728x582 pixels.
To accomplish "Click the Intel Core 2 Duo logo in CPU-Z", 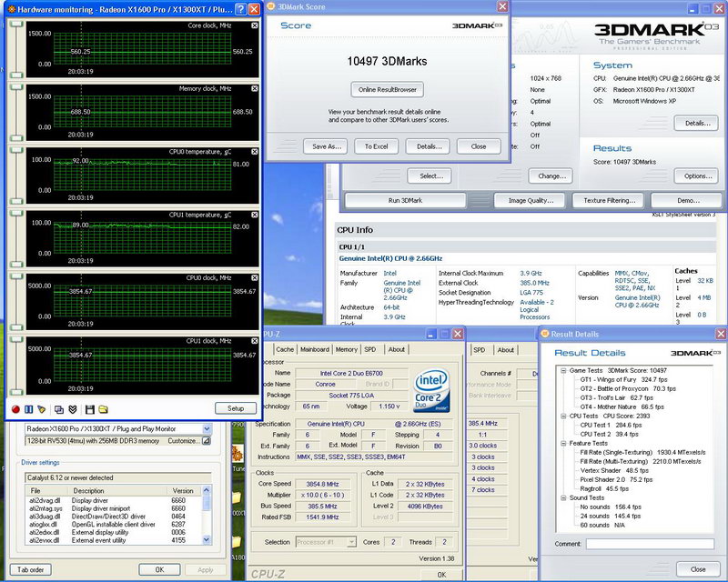I will pyautogui.click(x=430, y=390).
